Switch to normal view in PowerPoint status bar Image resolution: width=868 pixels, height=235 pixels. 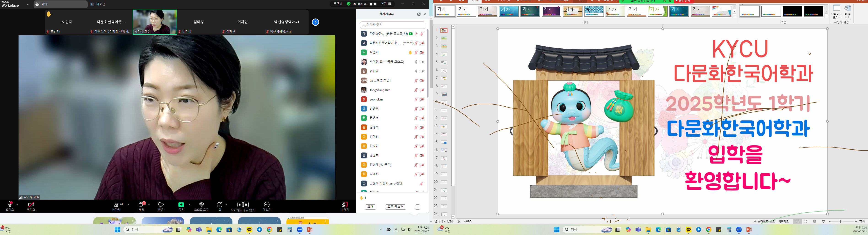(x=797, y=222)
